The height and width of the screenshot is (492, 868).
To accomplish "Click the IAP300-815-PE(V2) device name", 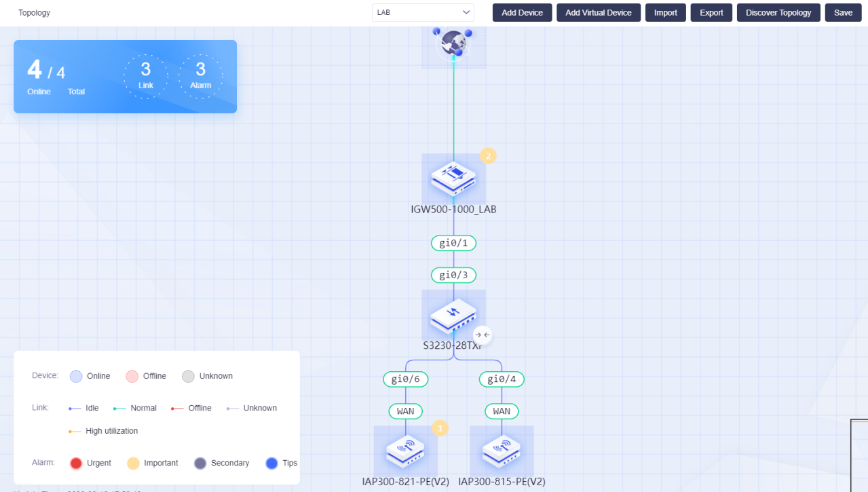I will tap(502, 482).
